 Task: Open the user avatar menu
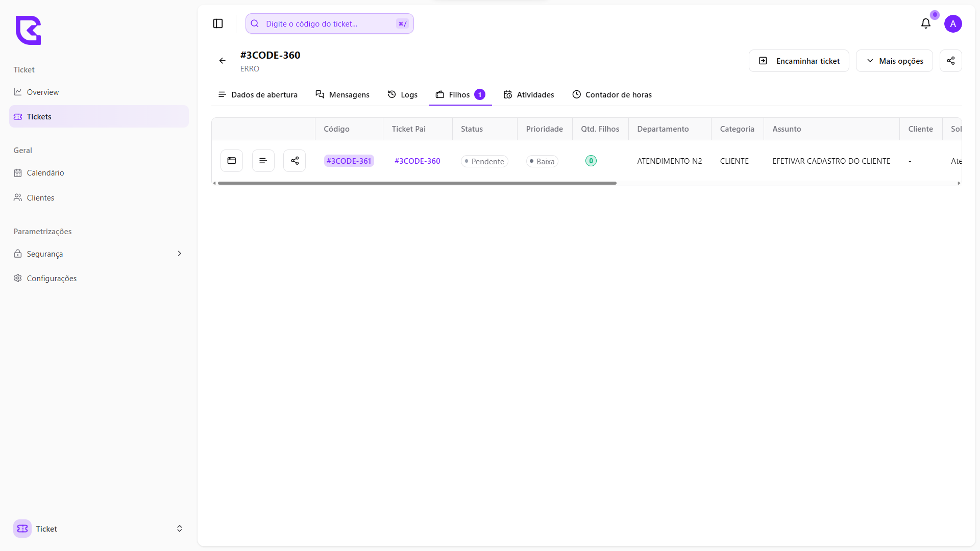pos(952,23)
